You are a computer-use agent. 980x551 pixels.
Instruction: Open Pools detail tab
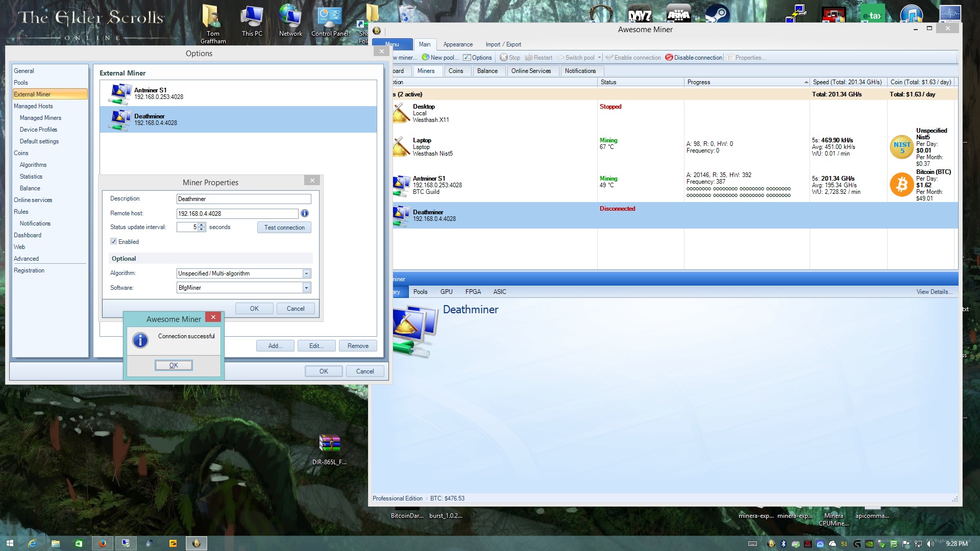coord(420,292)
